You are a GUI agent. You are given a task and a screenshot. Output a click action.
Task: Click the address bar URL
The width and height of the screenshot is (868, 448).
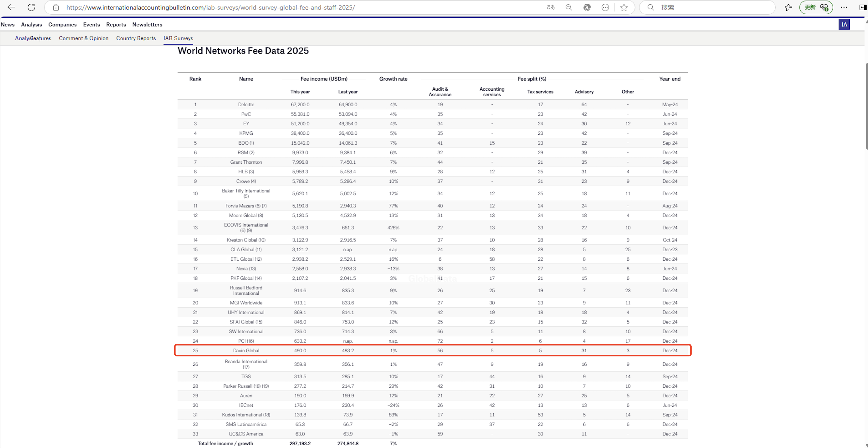[211, 7]
